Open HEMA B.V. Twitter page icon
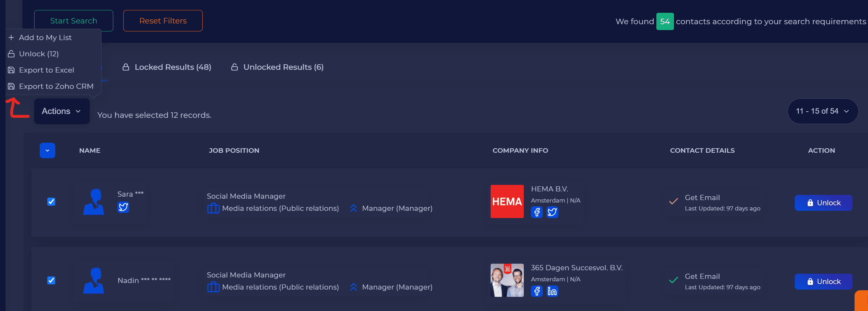868x311 pixels. point(552,212)
